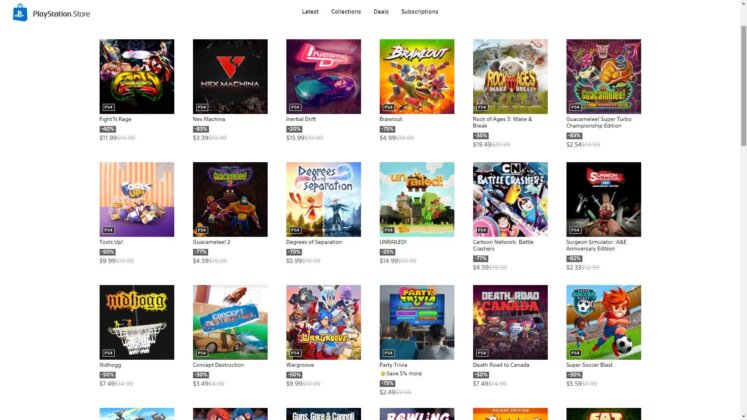Click the Death Road to Canada title link
Screen dimensions: 747x420
tap(501, 365)
